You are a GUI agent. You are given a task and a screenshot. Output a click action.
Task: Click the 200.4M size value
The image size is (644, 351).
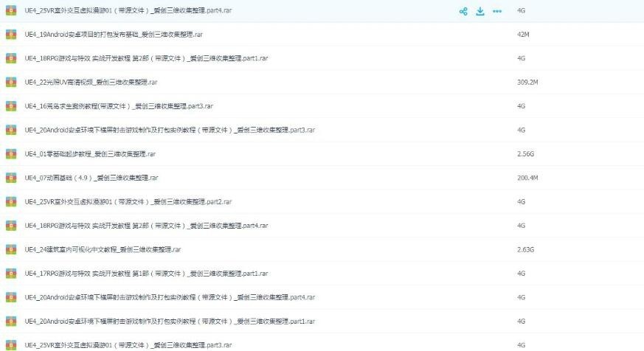[x=527, y=178]
